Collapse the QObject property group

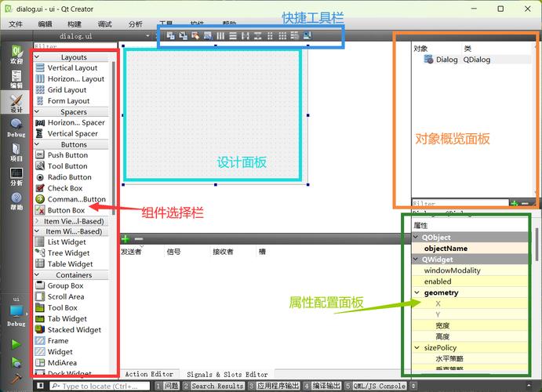point(417,238)
